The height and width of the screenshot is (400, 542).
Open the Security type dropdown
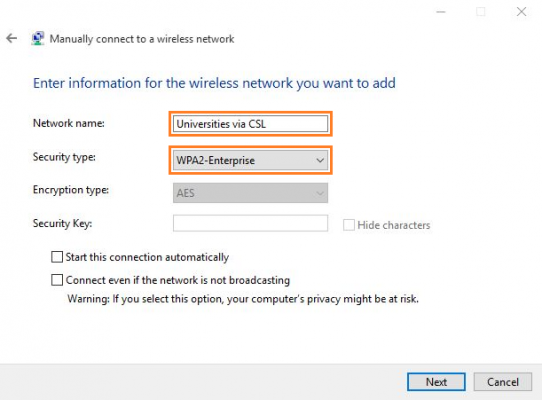pos(251,160)
